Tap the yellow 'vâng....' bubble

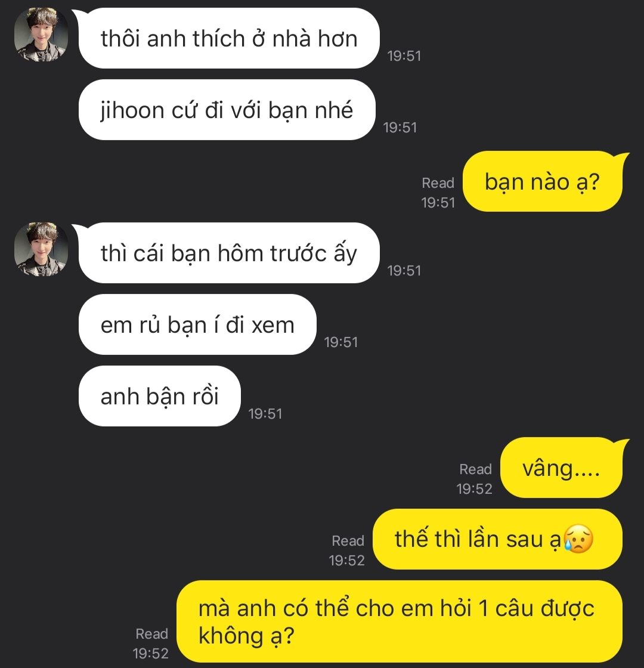(x=561, y=468)
